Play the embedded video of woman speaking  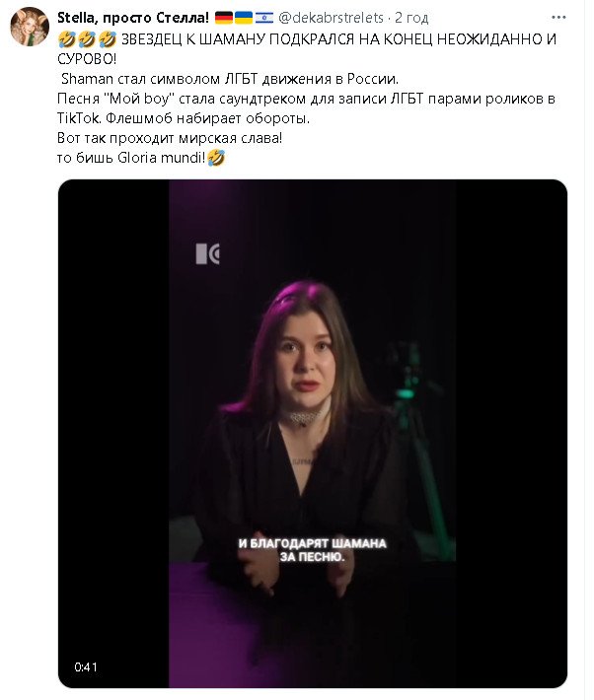pyautogui.click(x=313, y=434)
